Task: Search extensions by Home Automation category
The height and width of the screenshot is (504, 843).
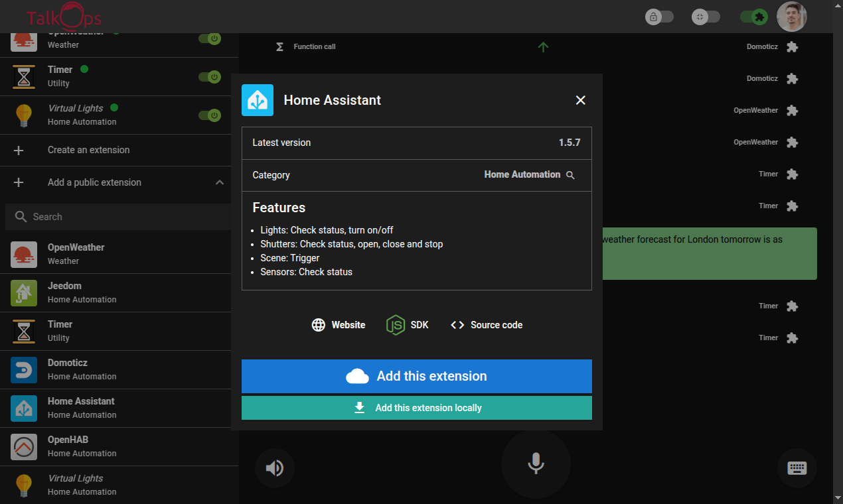Action: click(570, 175)
